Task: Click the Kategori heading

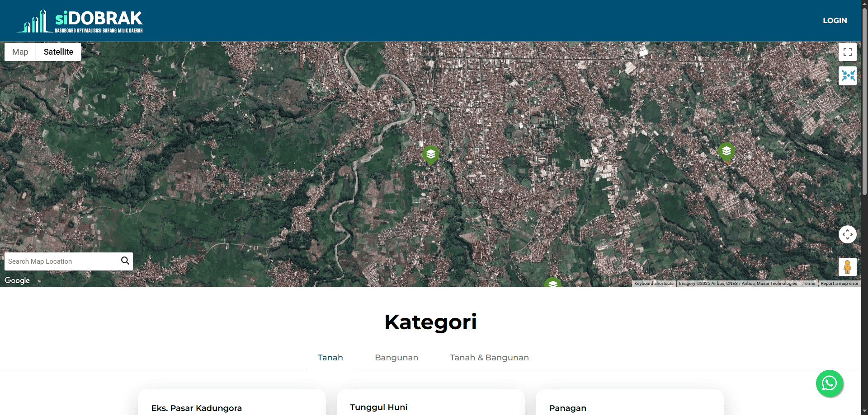Action: 430,322
